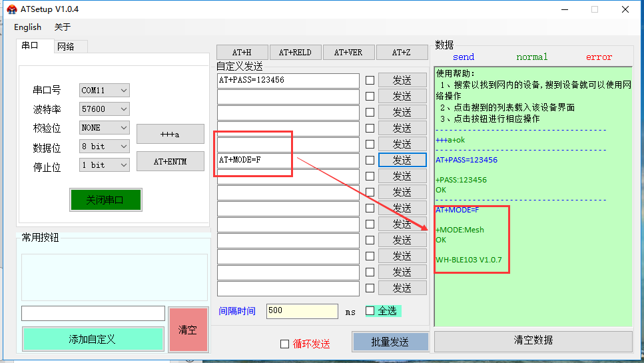This screenshot has height=363, width=644.
Task: Click the 批量发送 button
Action: (390, 342)
